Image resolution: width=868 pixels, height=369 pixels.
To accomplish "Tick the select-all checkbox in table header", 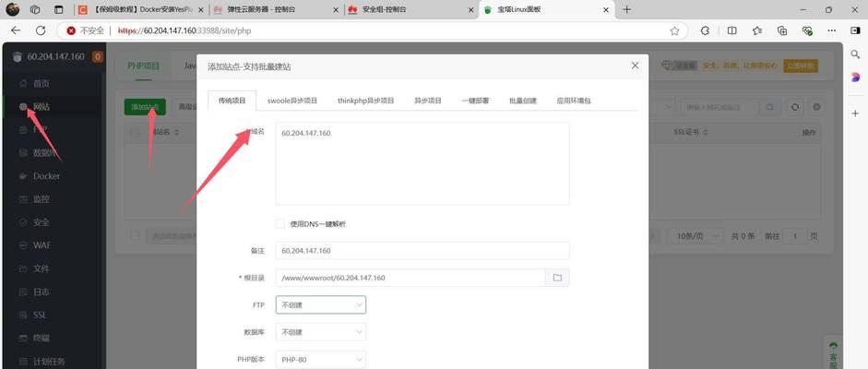I will (x=135, y=133).
